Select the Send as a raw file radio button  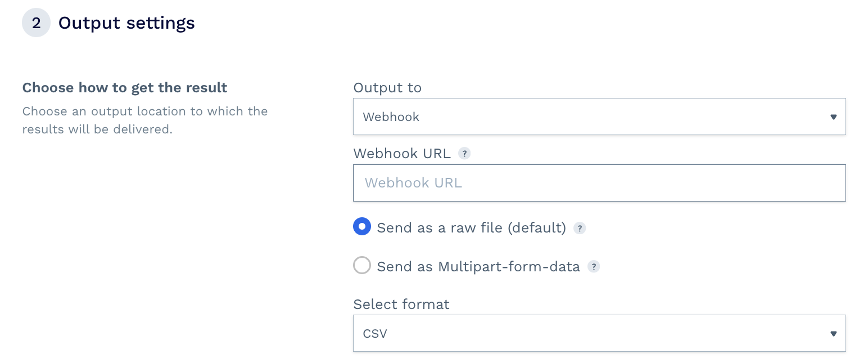362,227
